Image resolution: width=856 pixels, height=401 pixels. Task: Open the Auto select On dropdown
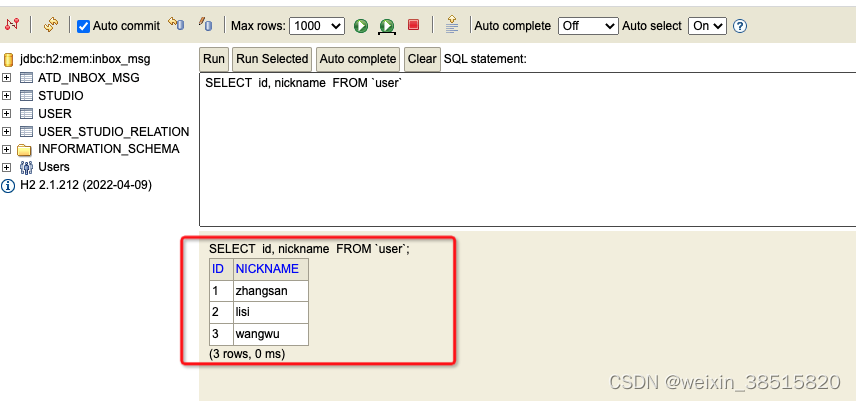708,26
